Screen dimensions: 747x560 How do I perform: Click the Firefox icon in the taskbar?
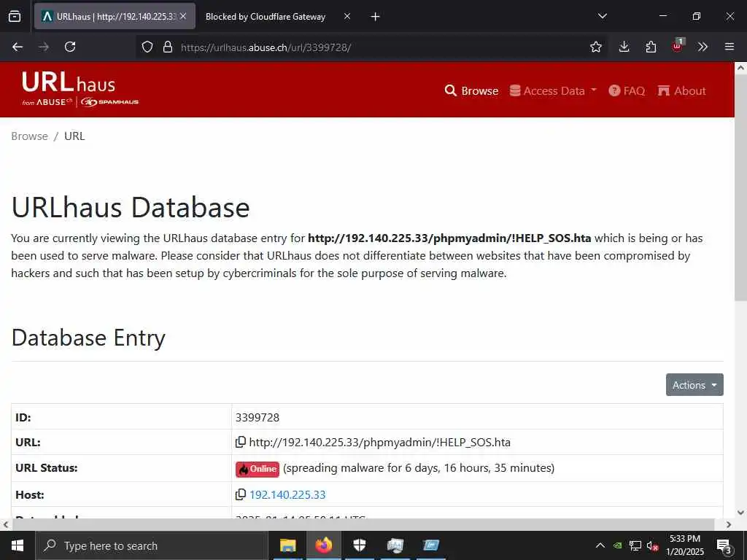323,545
